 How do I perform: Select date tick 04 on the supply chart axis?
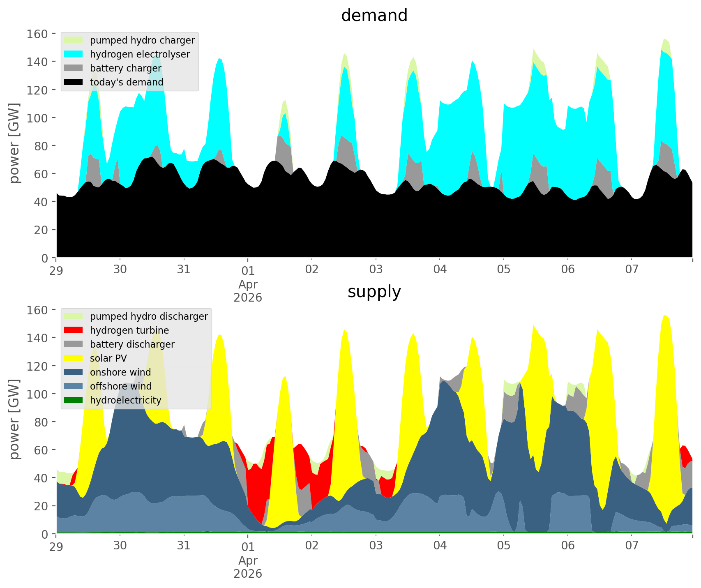coord(440,546)
